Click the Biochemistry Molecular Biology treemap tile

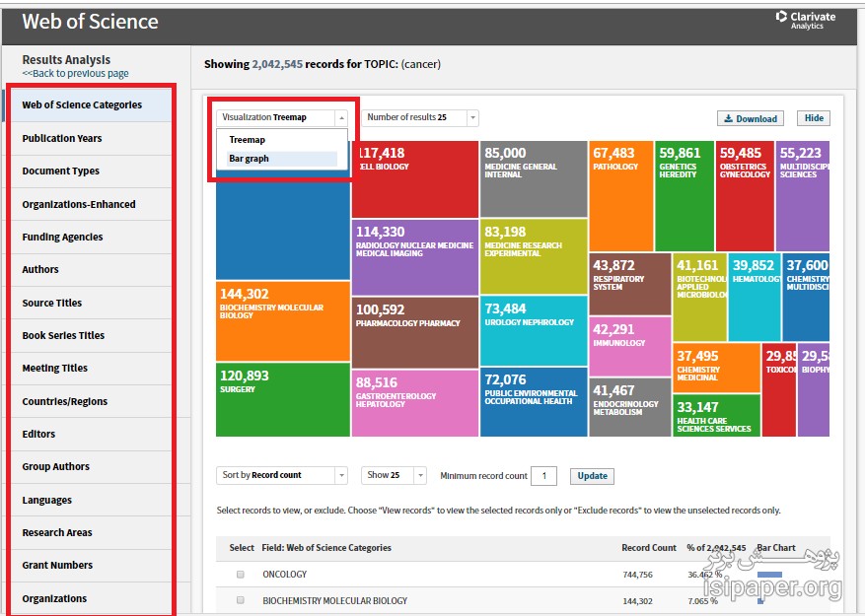coord(282,321)
